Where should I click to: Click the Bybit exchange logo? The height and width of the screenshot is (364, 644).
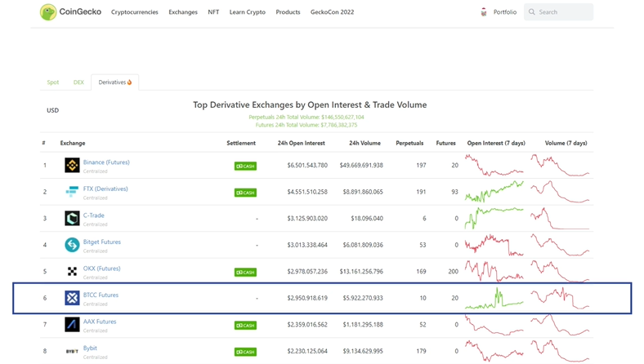pos(72,351)
